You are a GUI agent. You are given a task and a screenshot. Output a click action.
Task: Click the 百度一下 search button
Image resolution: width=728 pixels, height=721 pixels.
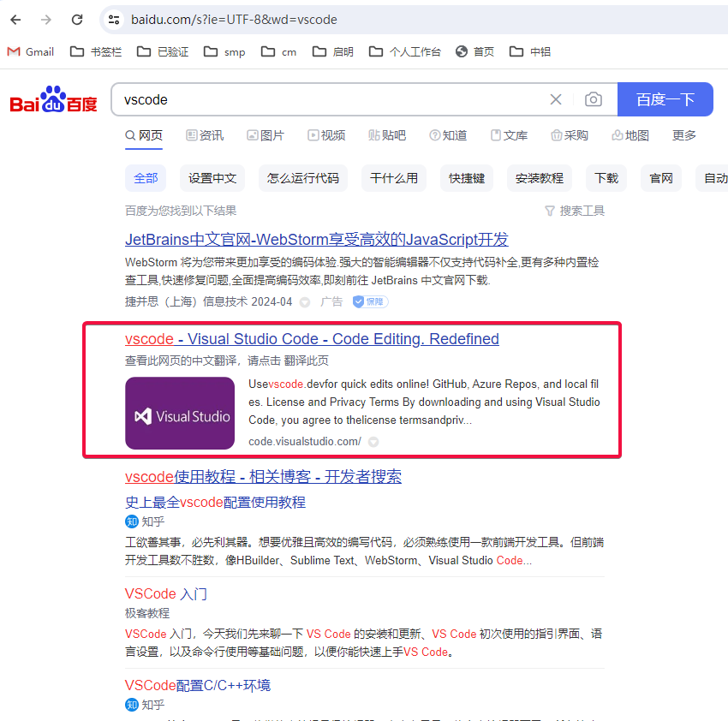click(665, 99)
